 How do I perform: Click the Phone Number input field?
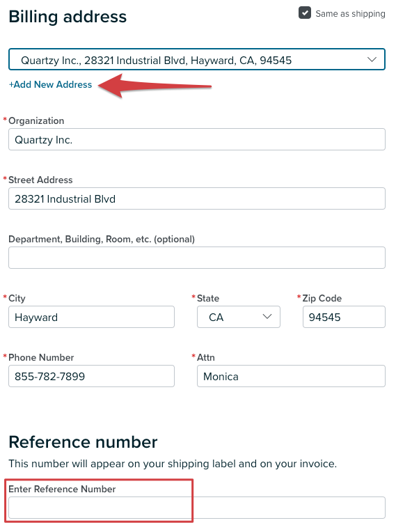click(x=91, y=376)
